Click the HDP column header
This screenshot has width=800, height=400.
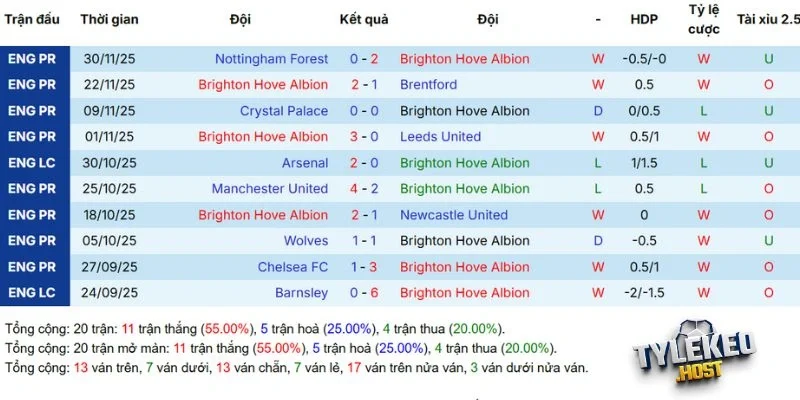(644, 19)
